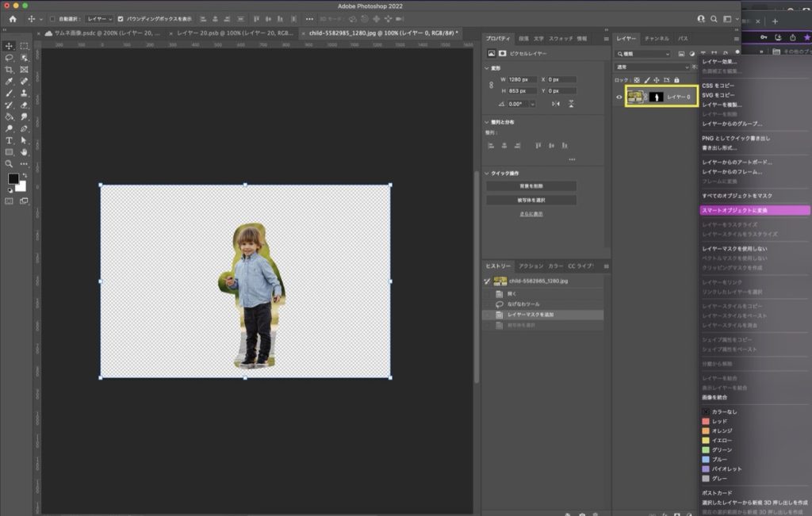Viewport: 812px width, 516px height.
Task: Open the workspace switcher dropdown
Action: click(730, 19)
